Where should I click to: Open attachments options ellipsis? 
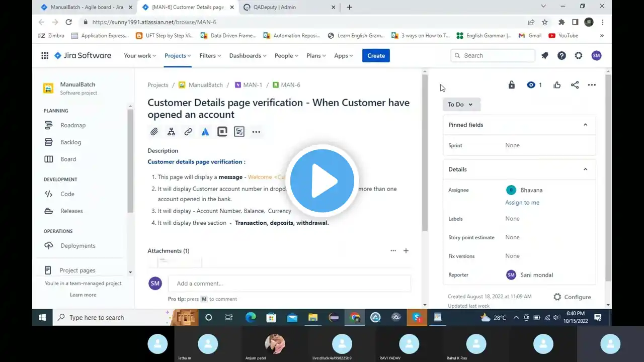393,250
